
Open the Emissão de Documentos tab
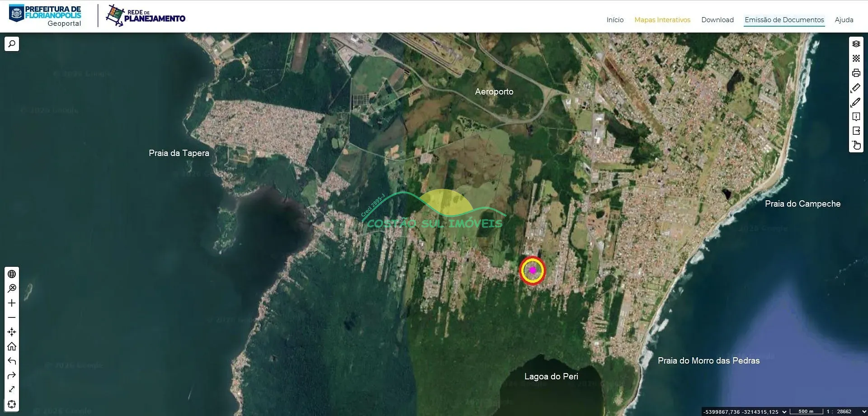[x=784, y=20]
